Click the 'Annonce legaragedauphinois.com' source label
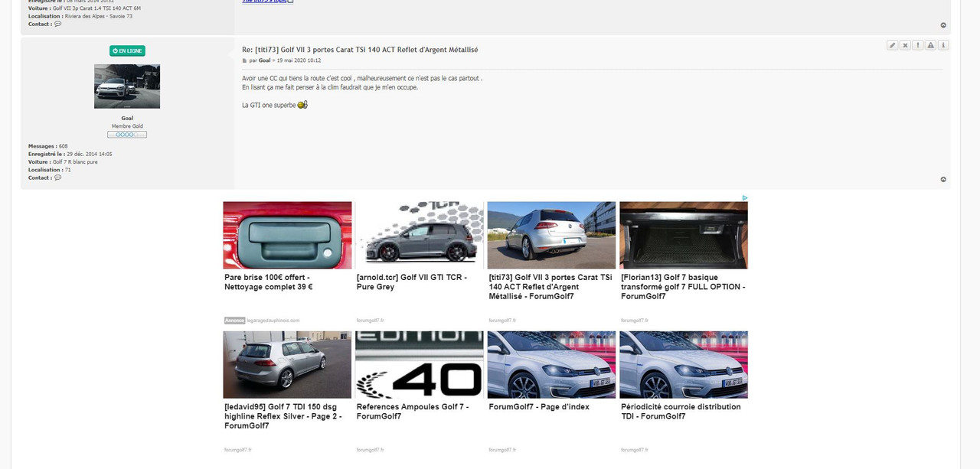This screenshot has height=469, width=980. click(262, 321)
